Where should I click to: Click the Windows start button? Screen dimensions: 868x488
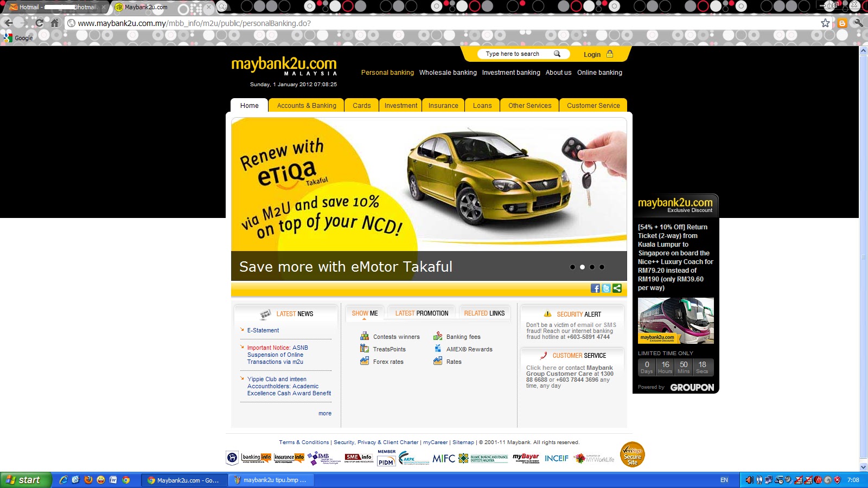pos(25,480)
